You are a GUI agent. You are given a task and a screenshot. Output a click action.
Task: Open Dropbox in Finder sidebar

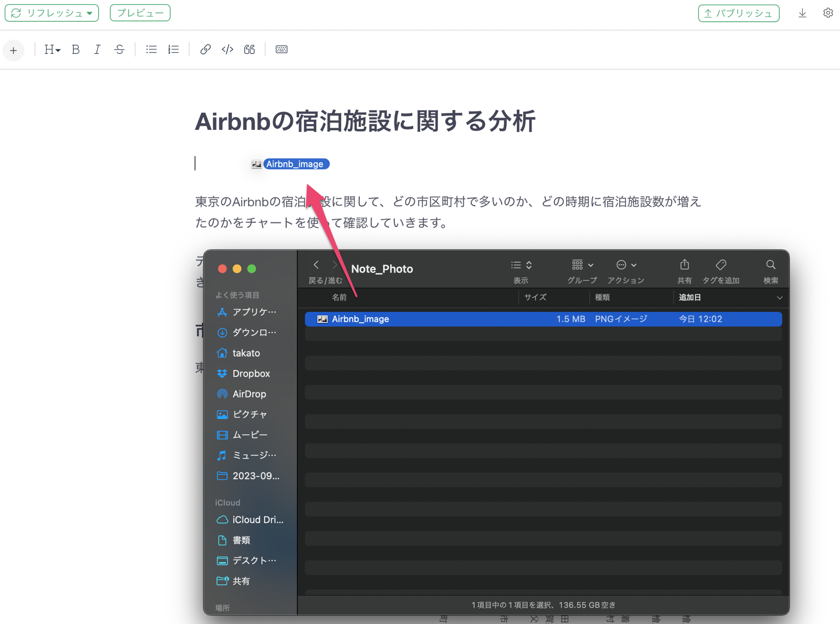pyautogui.click(x=243, y=374)
